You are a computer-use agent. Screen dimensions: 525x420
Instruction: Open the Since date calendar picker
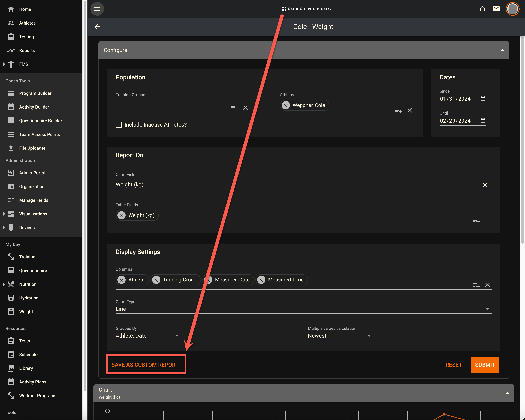483,99
